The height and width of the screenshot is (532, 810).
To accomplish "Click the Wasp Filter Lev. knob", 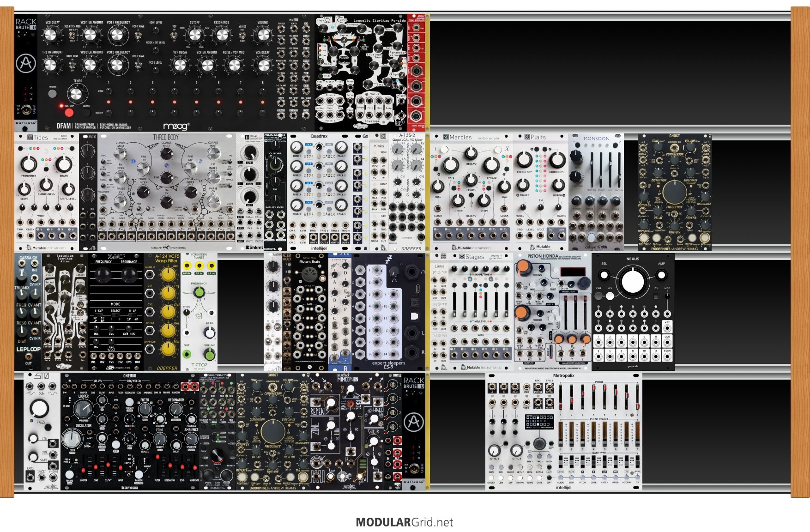I will coord(169,275).
